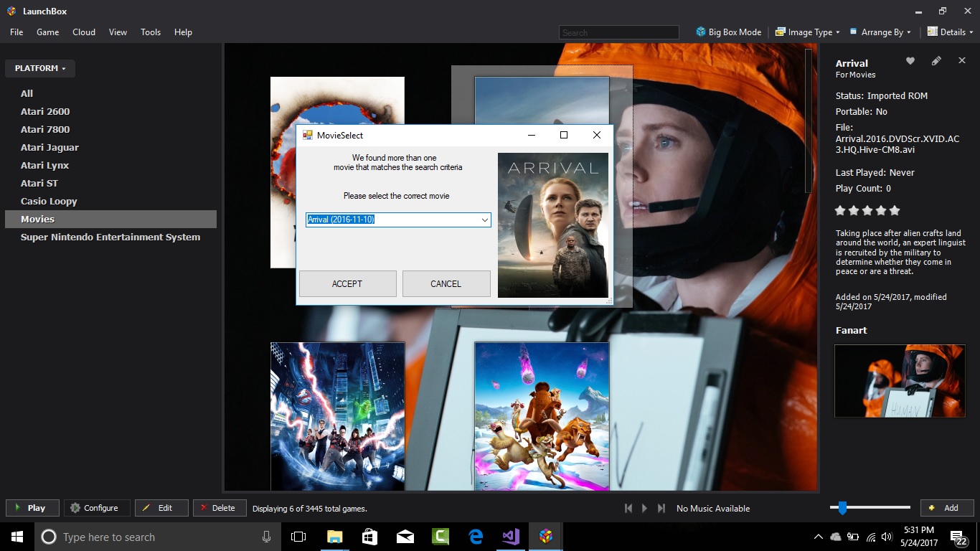Click the Add button
980x551 pixels.
click(947, 508)
